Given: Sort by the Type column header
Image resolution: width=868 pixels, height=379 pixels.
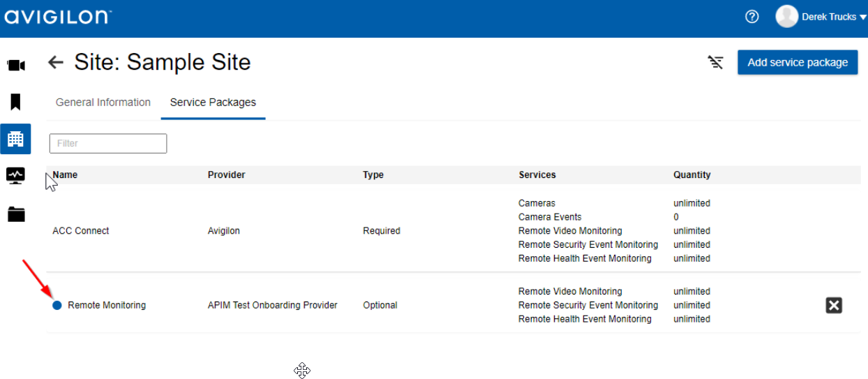Looking at the screenshot, I should [373, 175].
